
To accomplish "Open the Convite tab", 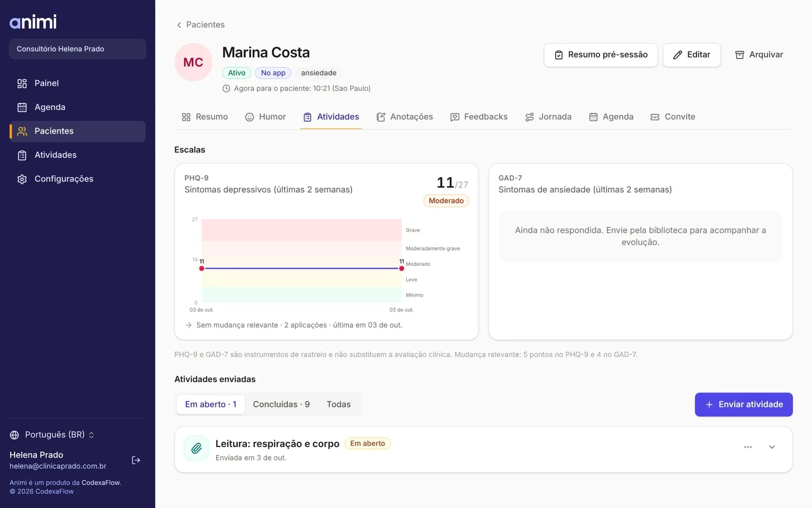I will click(673, 117).
